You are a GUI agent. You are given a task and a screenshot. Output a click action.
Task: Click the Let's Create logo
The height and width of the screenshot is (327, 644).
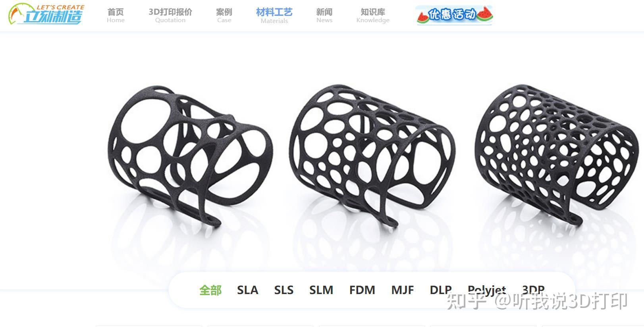tap(46, 14)
